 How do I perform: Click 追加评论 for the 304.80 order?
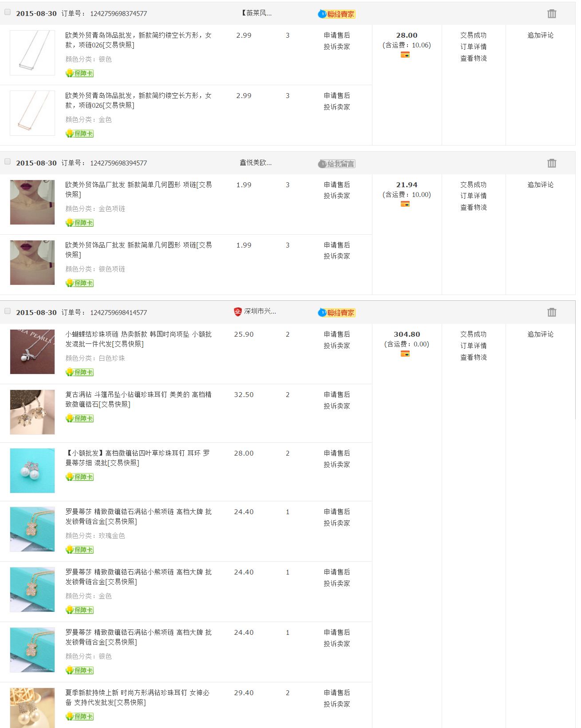click(x=540, y=334)
